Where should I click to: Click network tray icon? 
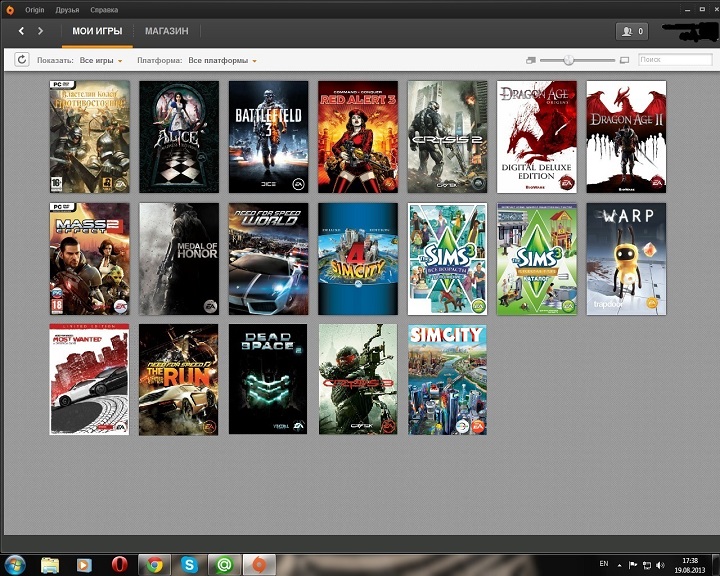coord(647,565)
